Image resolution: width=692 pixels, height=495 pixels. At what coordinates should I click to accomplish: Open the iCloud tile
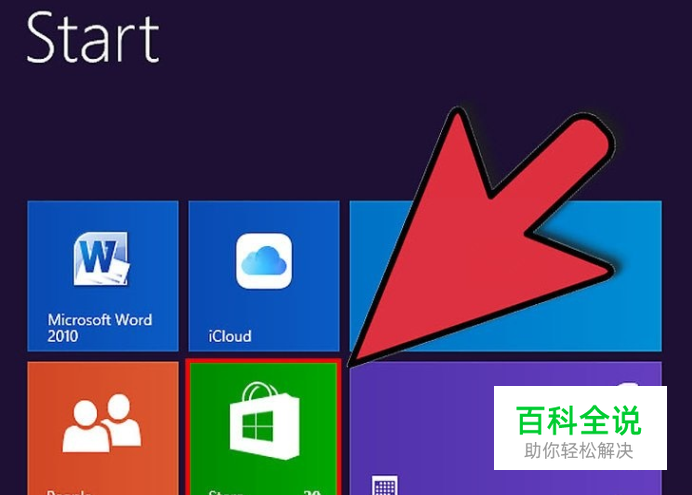[264, 276]
